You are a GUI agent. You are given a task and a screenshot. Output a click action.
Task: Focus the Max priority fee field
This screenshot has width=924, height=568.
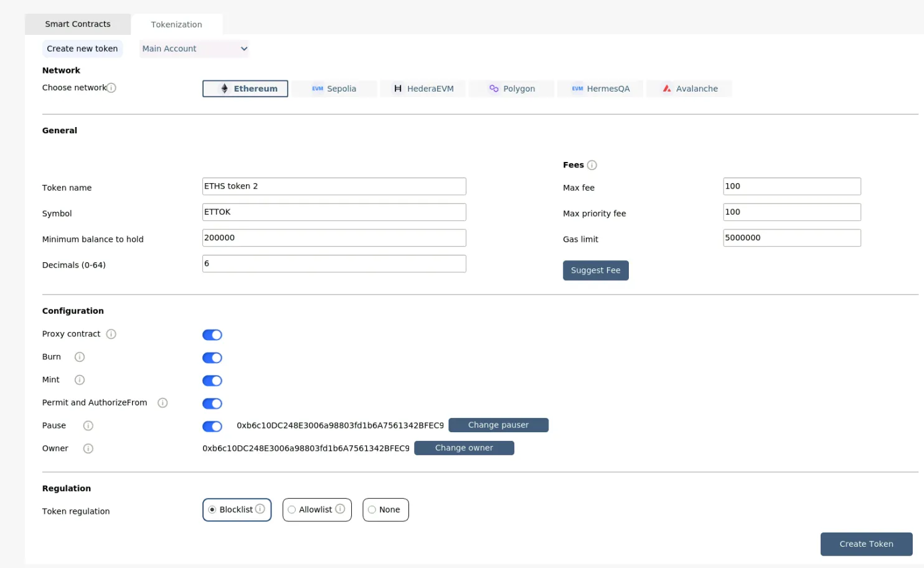click(x=792, y=212)
